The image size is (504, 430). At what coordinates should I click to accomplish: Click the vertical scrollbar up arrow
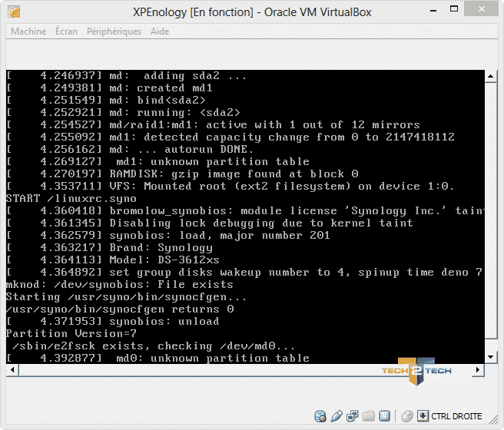click(x=490, y=77)
